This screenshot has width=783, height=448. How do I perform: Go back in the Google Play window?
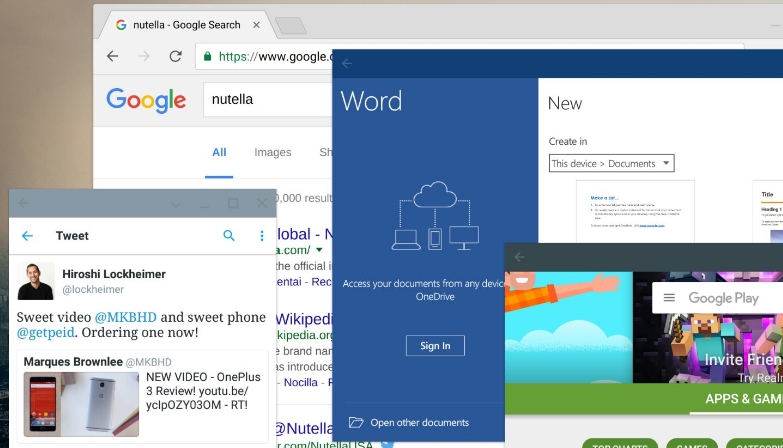(x=519, y=257)
